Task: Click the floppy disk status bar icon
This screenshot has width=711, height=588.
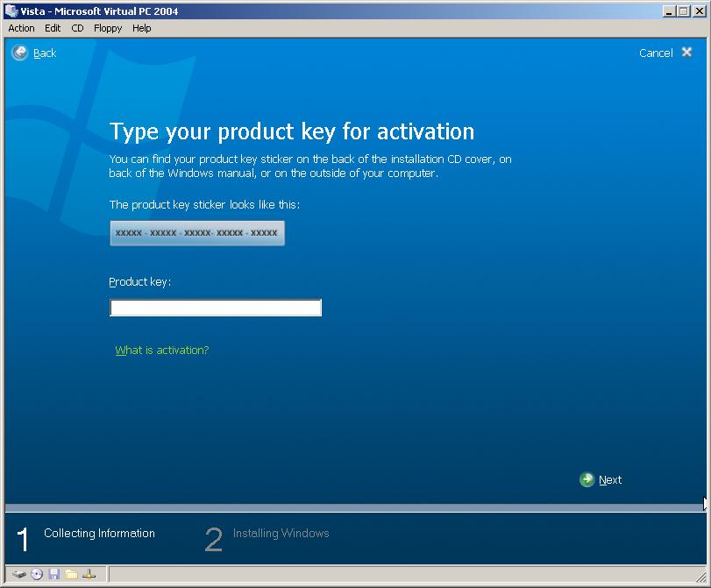Action: [x=54, y=574]
